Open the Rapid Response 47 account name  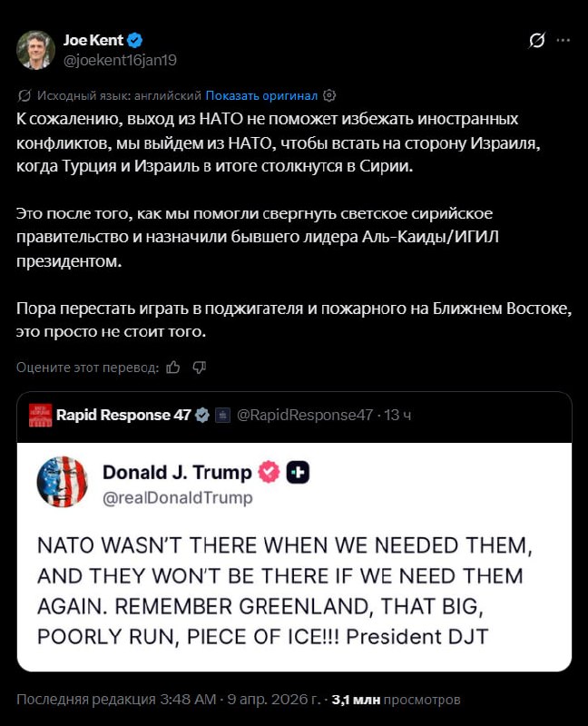coord(122,415)
